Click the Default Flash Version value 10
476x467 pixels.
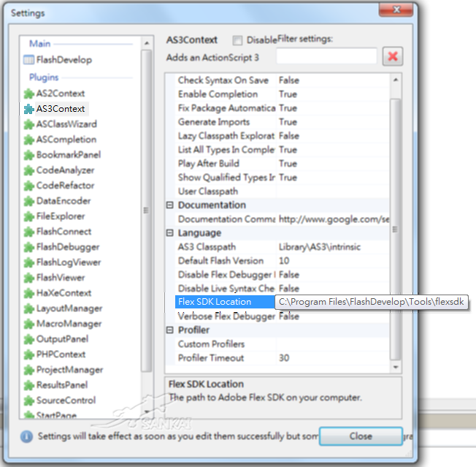pos(284,261)
